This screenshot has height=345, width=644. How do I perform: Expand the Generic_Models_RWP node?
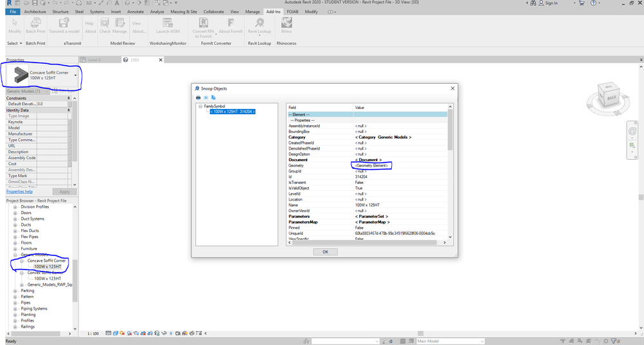click(x=22, y=284)
